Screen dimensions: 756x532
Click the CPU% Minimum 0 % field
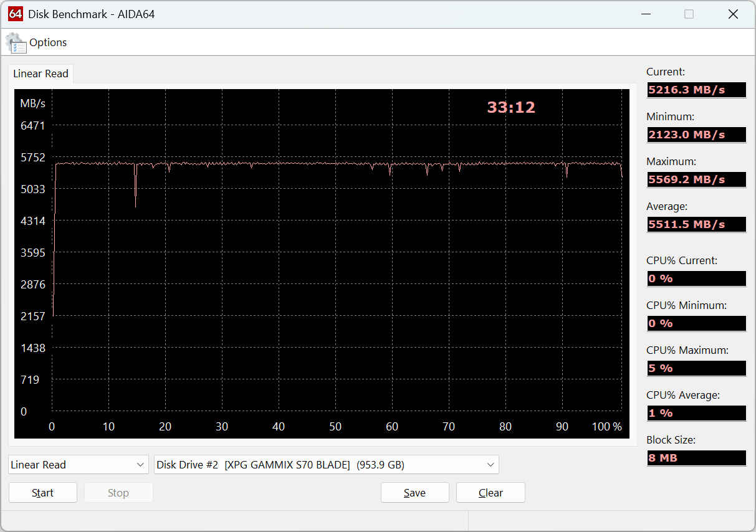coord(696,323)
